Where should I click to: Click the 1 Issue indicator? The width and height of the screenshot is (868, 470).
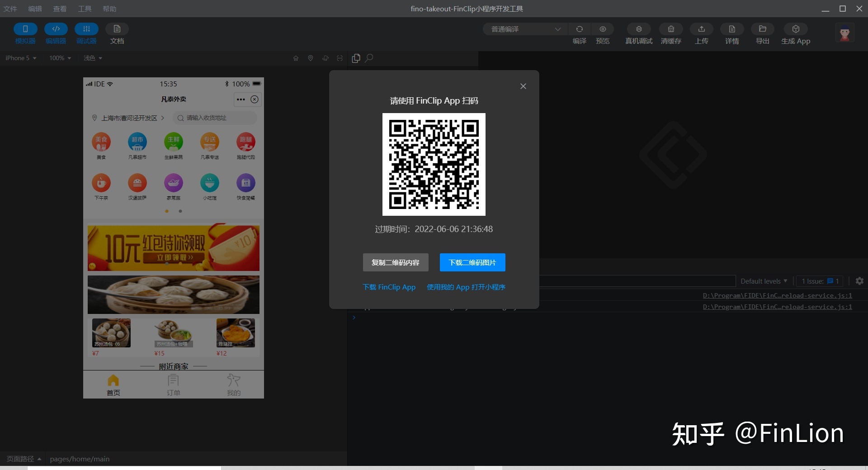821,281
